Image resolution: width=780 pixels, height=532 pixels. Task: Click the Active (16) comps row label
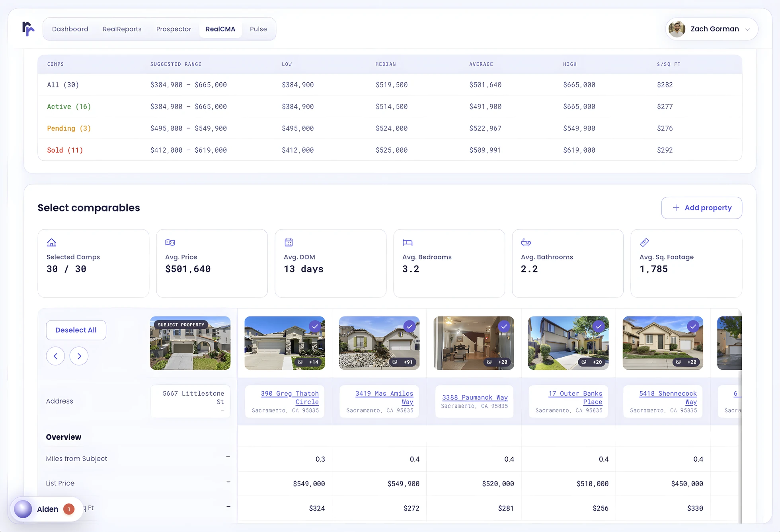(x=69, y=107)
